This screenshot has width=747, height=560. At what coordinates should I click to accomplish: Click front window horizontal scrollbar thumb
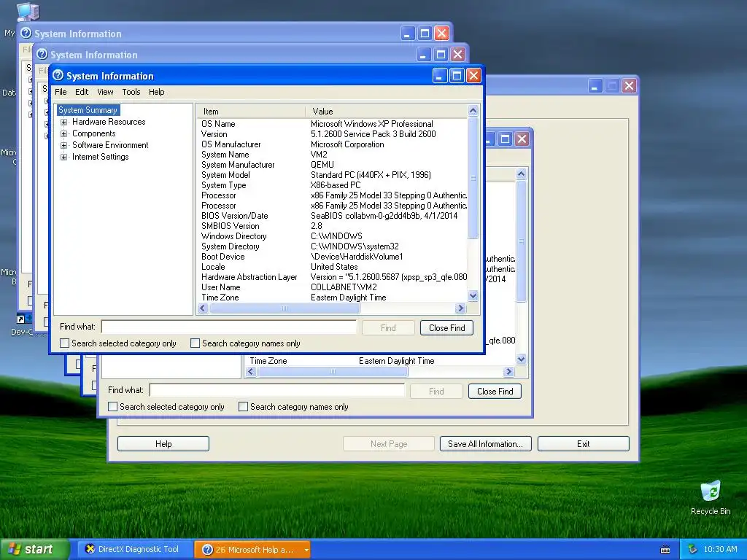click(x=285, y=308)
